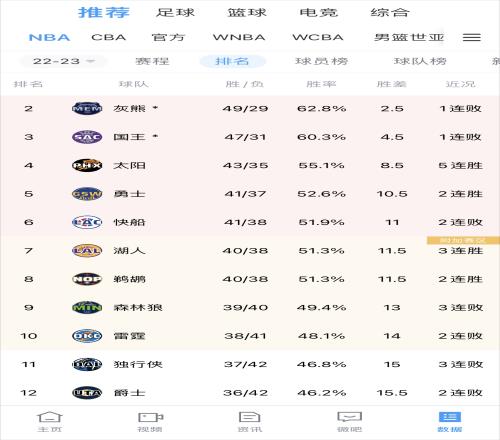Click the 国王 team name
Screen dimensions: 500x440
coord(129,137)
